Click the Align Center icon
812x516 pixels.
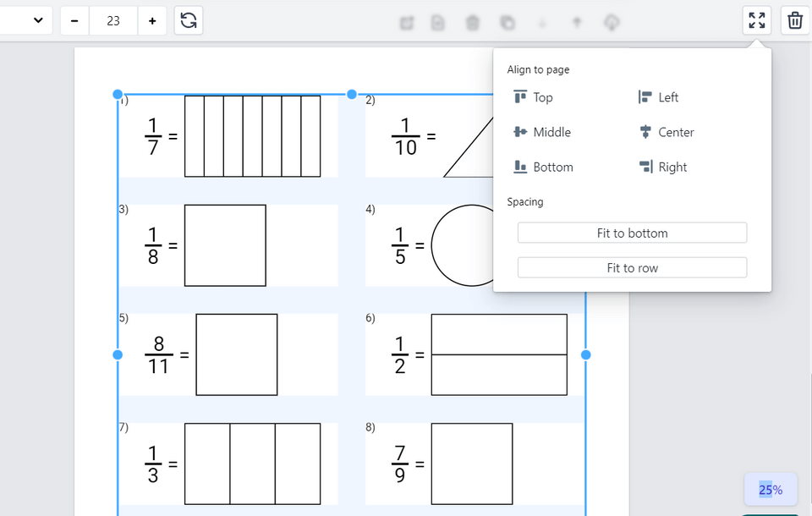(644, 132)
